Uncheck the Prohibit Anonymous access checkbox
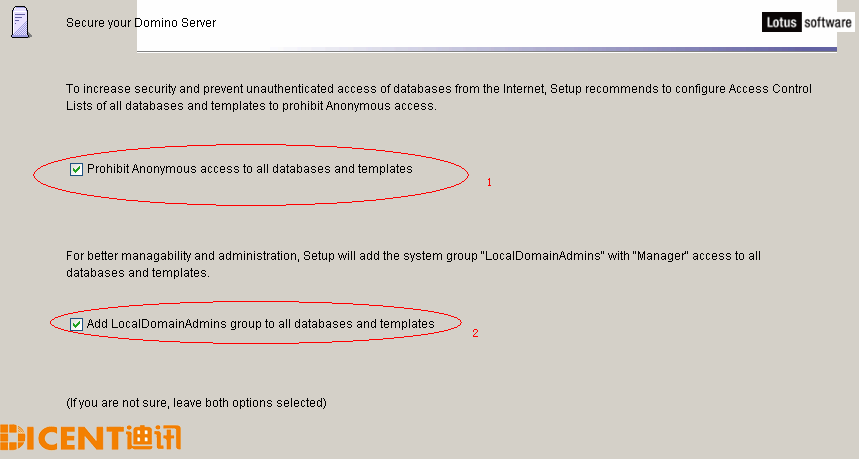The height and width of the screenshot is (459, 859). [x=76, y=169]
